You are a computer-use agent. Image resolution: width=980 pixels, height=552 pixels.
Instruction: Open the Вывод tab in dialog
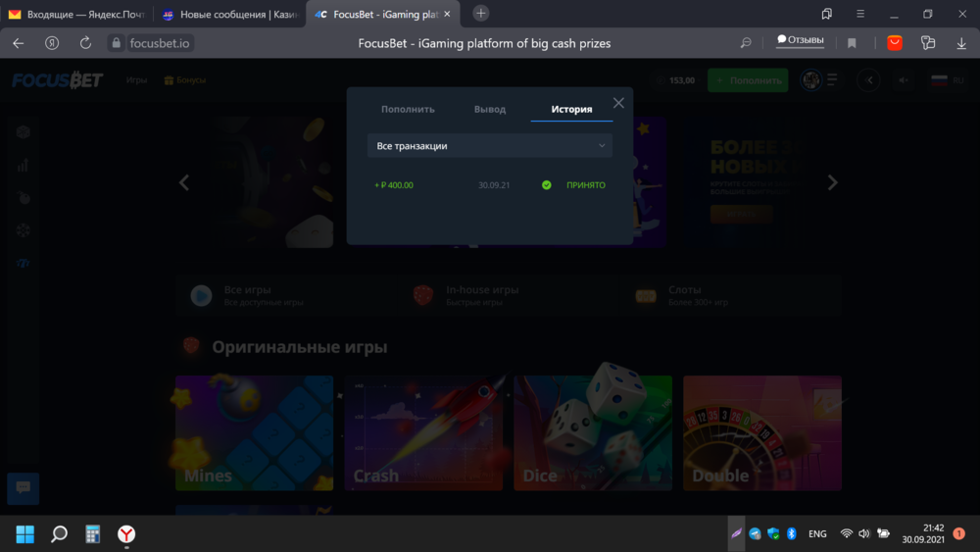(x=489, y=109)
